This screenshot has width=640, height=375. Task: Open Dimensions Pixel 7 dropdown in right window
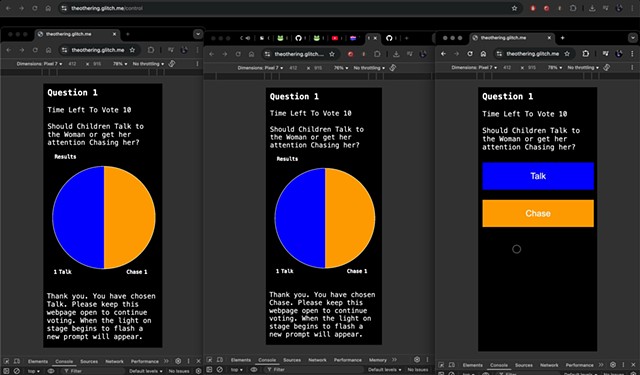click(x=474, y=67)
